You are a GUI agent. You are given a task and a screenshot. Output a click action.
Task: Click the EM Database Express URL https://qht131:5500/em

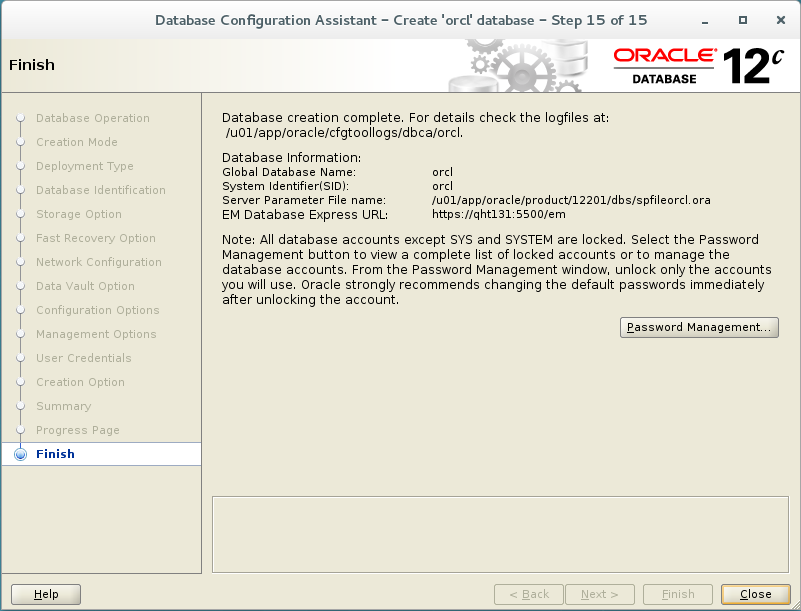(x=499, y=215)
